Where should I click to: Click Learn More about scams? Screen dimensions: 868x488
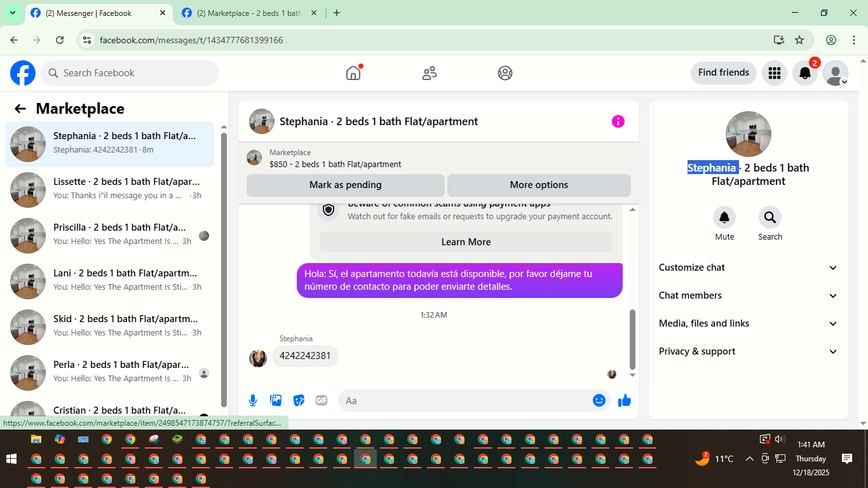point(466,242)
